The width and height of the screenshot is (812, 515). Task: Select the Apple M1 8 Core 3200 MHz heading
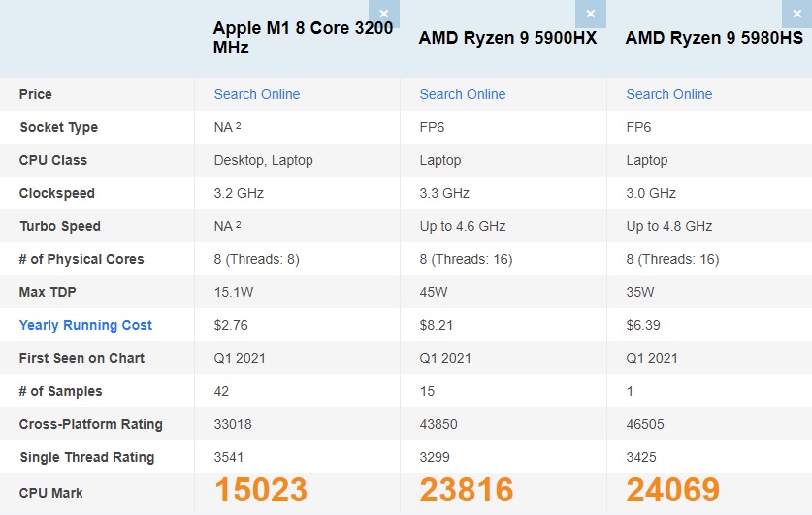[x=303, y=38]
